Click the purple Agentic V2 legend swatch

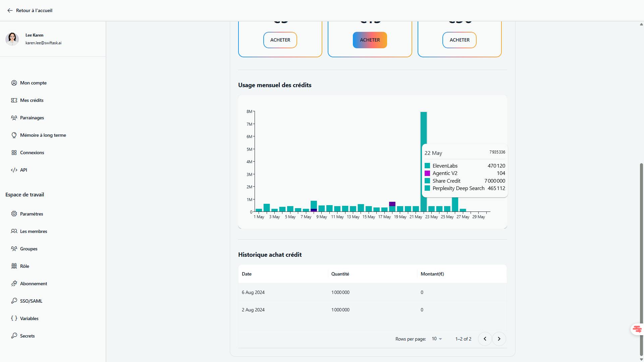tap(427, 173)
